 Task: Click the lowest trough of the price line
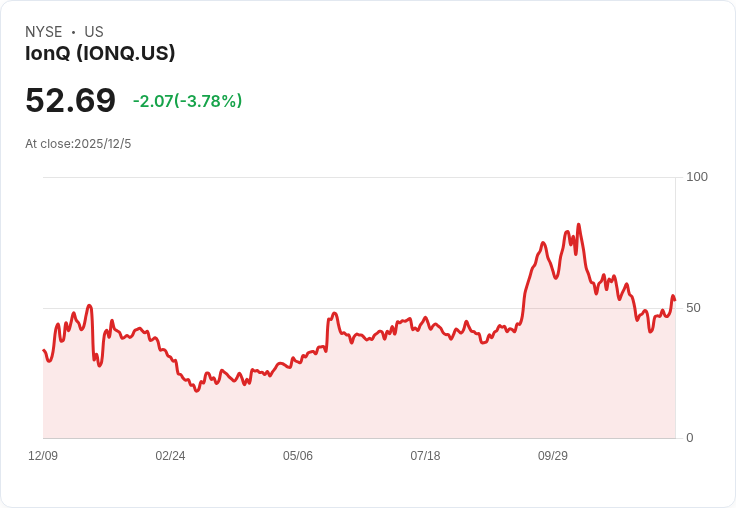pyautogui.click(x=197, y=391)
